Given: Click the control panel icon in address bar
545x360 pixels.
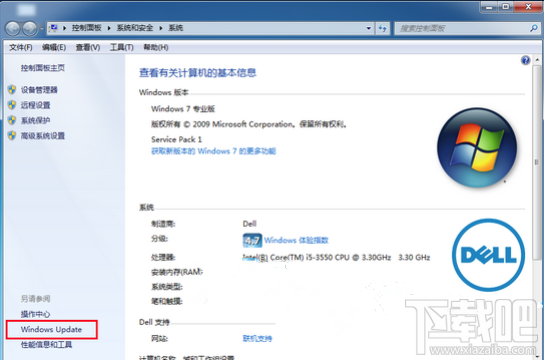Looking at the screenshot, I should tap(54, 28).
